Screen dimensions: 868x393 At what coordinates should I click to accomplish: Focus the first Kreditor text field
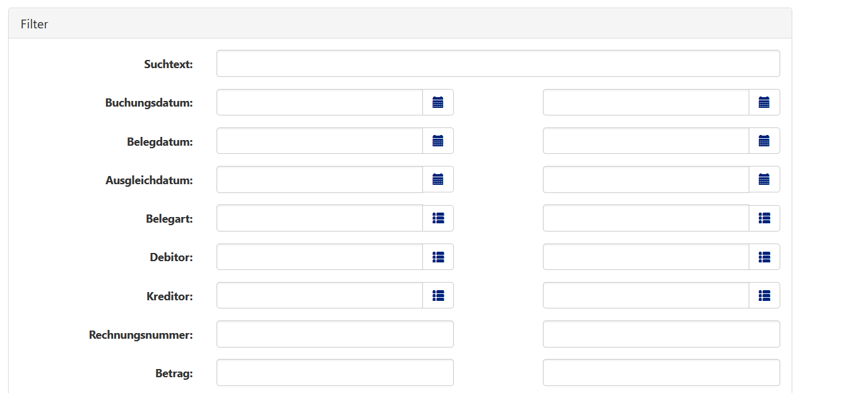point(319,295)
